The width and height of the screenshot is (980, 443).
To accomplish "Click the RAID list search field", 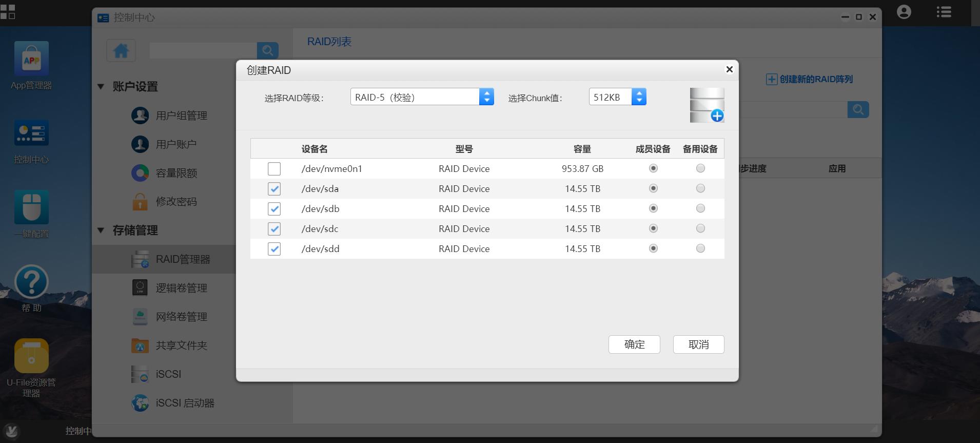I will 793,109.
